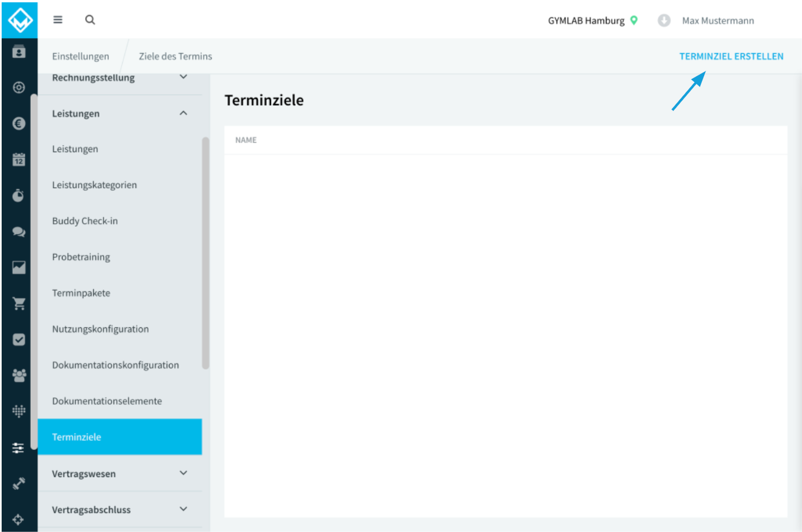
Task: Open the target circle sidebar icon
Action: pos(19,87)
